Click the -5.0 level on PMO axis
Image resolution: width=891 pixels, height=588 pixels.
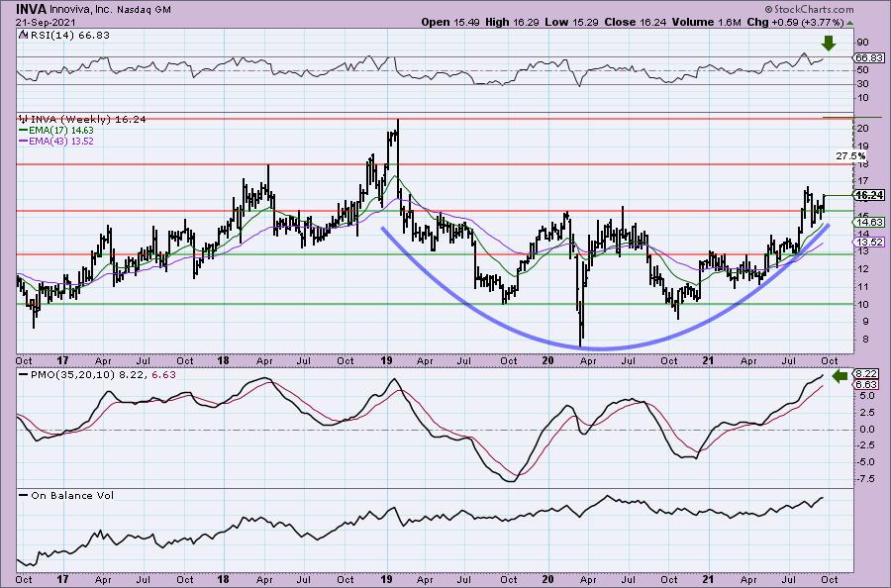click(866, 462)
